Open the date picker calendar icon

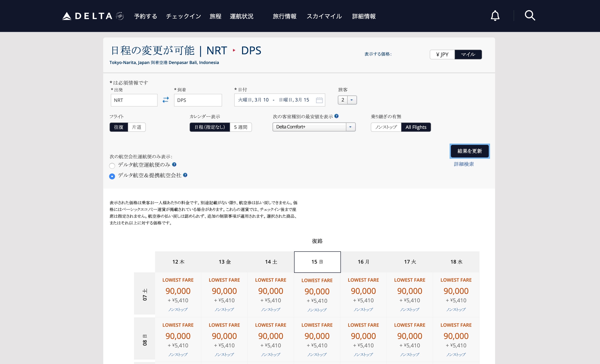click(x=319, y=100)
